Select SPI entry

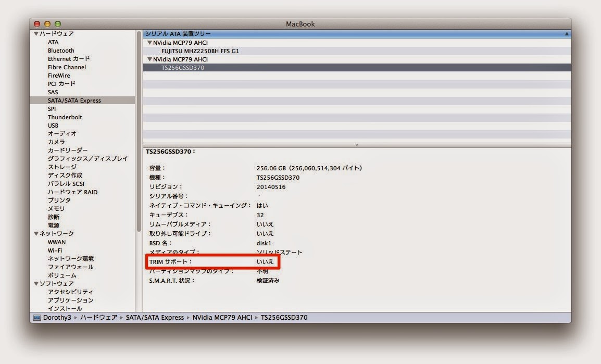click(52, 109)
